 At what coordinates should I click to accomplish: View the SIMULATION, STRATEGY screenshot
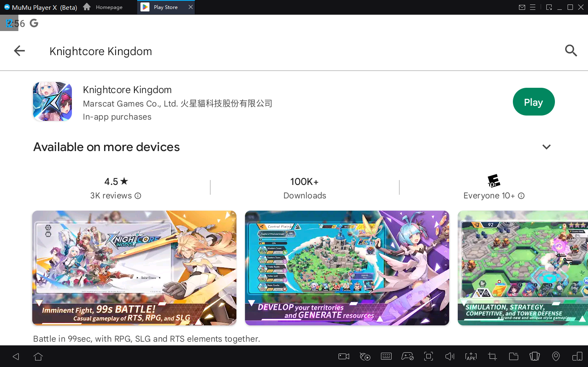(x=523, y=268)
